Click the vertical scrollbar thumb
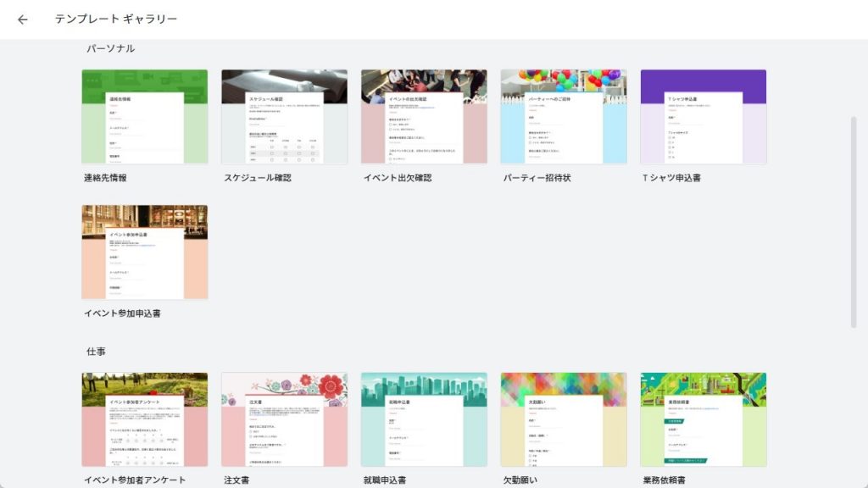 click(x=854, y=223)
